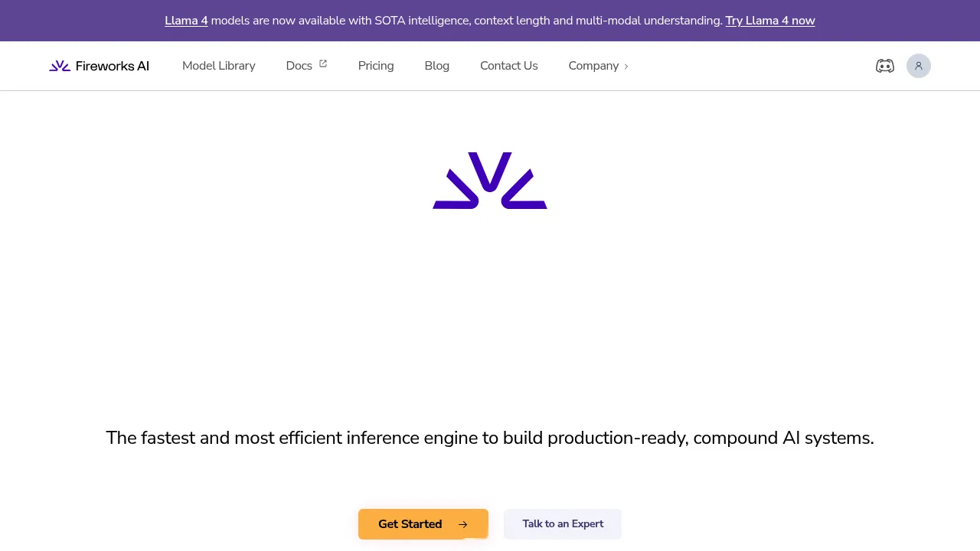
Task: Visit the Blog page
Action: 437,66
